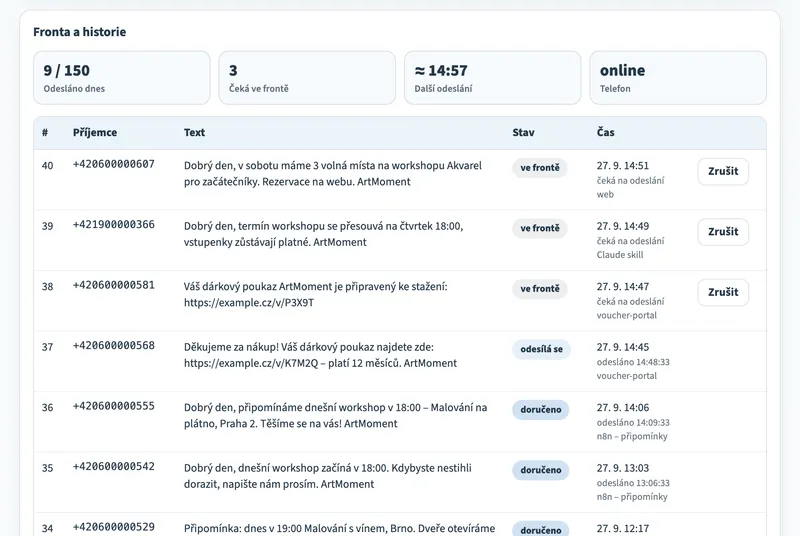
Task: Click the 'Děkujeme za nákup' message text
Action: pyautogui.click(x=320, y=355)
